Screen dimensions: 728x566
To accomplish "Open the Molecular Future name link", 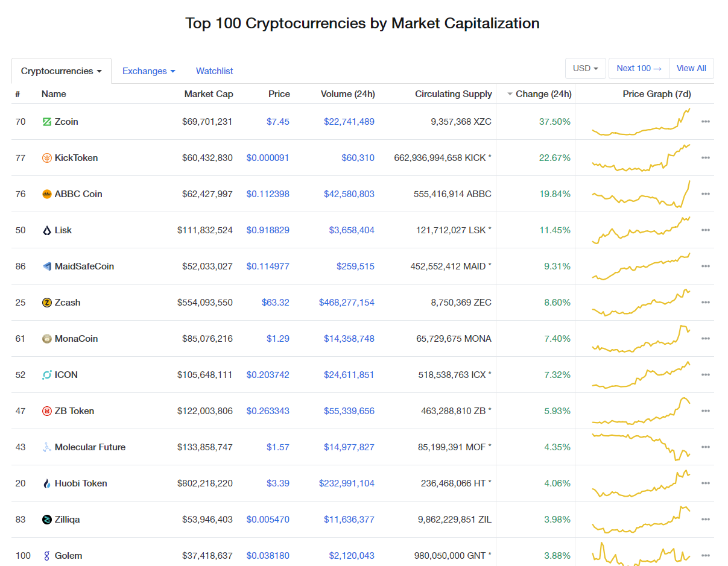I will tap(90, 447).
